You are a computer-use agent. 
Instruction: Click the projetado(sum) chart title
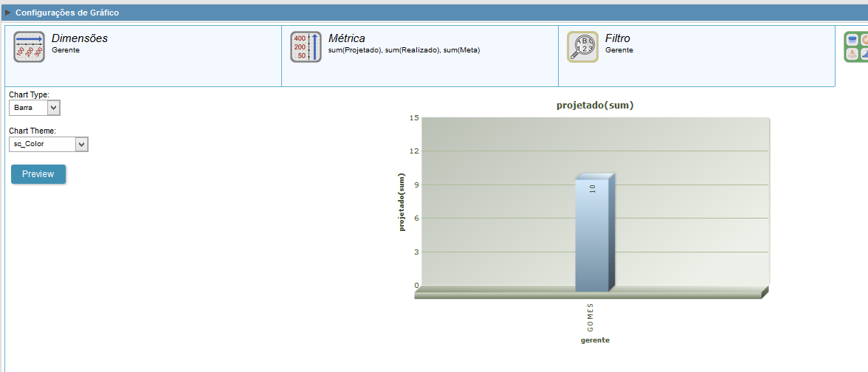(x=595, y=106)
